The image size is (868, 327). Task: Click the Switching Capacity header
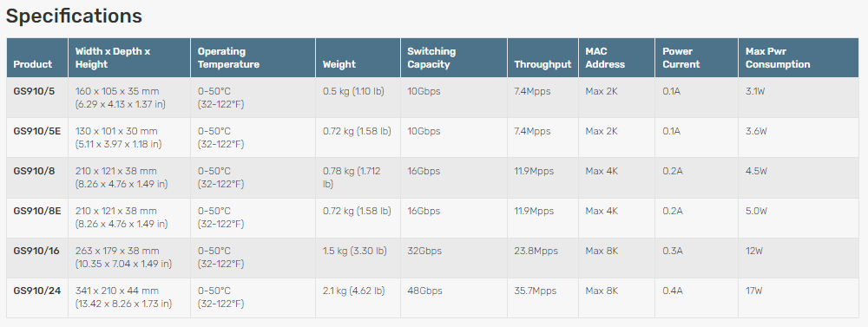(431, 57)
